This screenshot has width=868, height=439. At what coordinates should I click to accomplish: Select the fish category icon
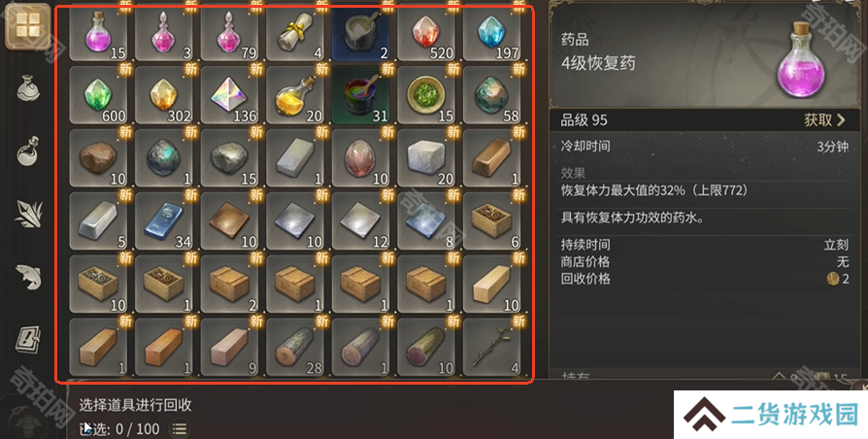pyautogui.click(x=28, y=276)
